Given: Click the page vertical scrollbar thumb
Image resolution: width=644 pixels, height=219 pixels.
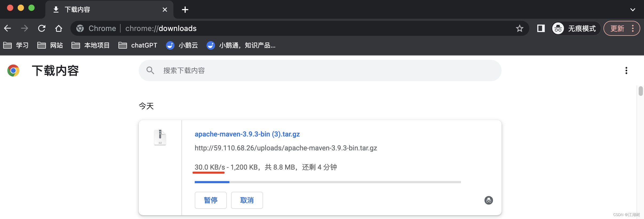Looking at the screenshot, I should (x=641, y=91).
